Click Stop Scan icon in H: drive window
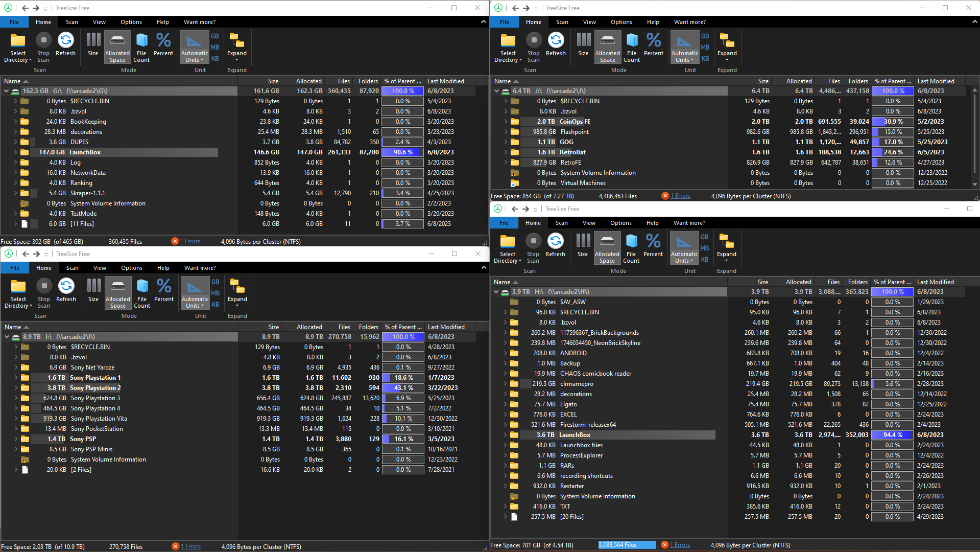The height and width of the screenshot is (552, 980). point(533,248)
